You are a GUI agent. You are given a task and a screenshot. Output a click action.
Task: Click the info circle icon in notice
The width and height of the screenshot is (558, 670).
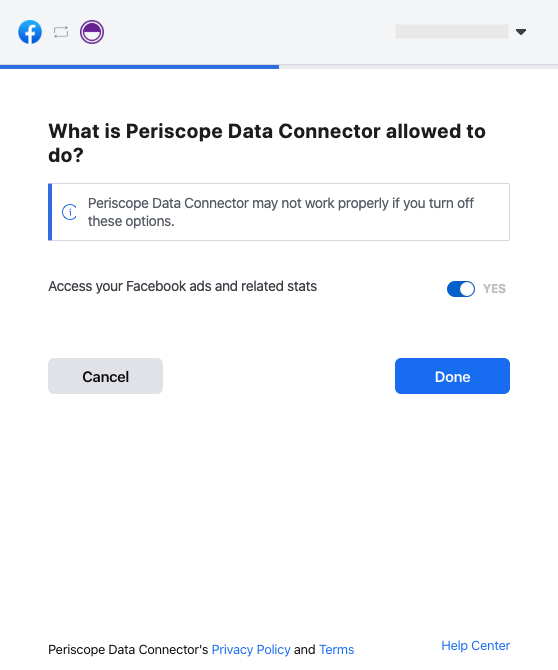pos(69,212)
